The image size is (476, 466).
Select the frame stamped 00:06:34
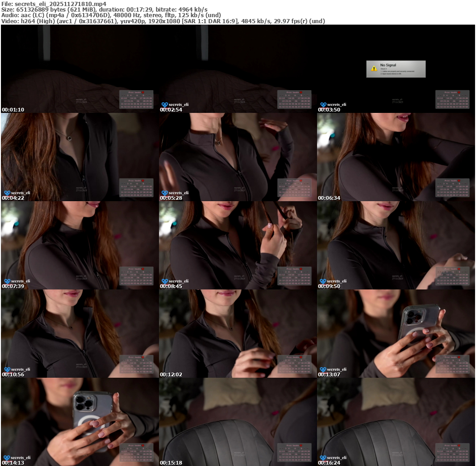tap(396, 157)
